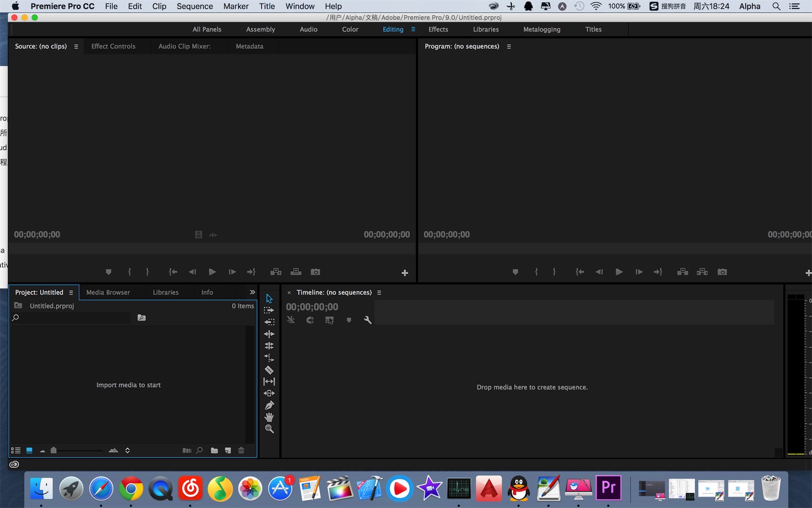
Task: Open Editing workspace menu
Action: tap(413, 29)
